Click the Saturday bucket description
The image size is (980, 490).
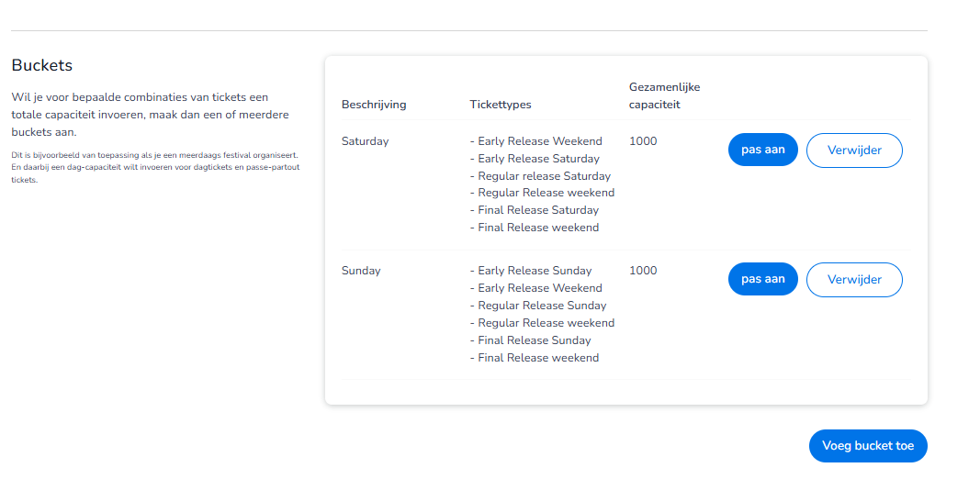click(365, 141)
